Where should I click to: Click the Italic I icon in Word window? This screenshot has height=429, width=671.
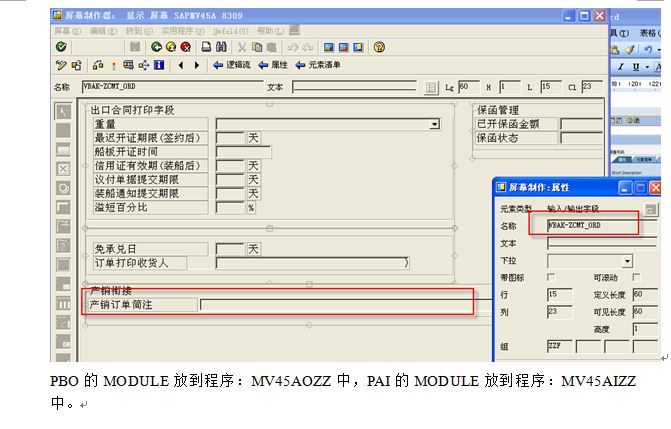pyautogui.click(x=621, y=67)
